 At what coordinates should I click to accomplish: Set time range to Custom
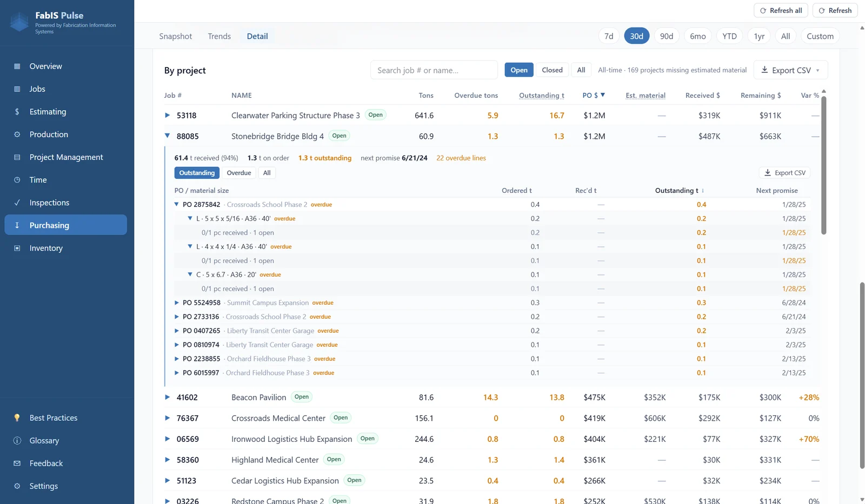tap(820, 36)
